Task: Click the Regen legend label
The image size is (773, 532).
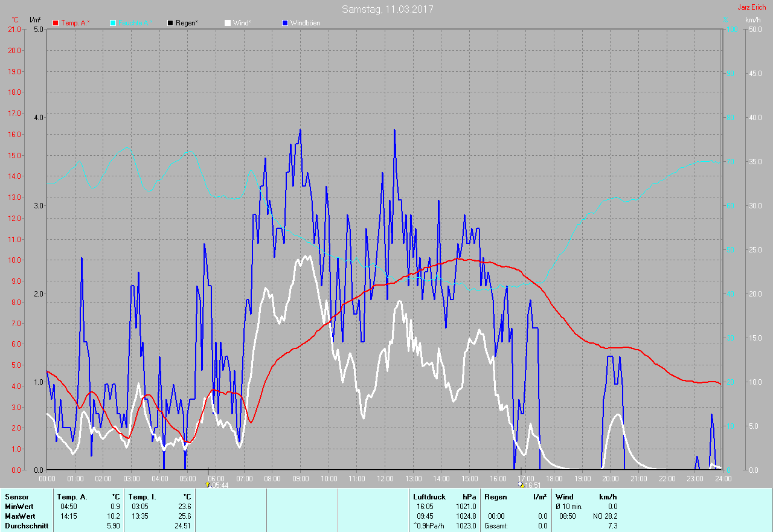Action: coord(187,23)
